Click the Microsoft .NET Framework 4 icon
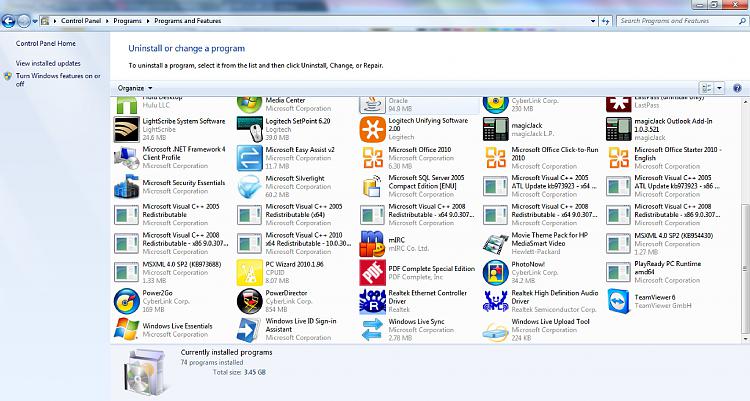The width and height of the screenshot is (750, 401). [x=126, y=158]
